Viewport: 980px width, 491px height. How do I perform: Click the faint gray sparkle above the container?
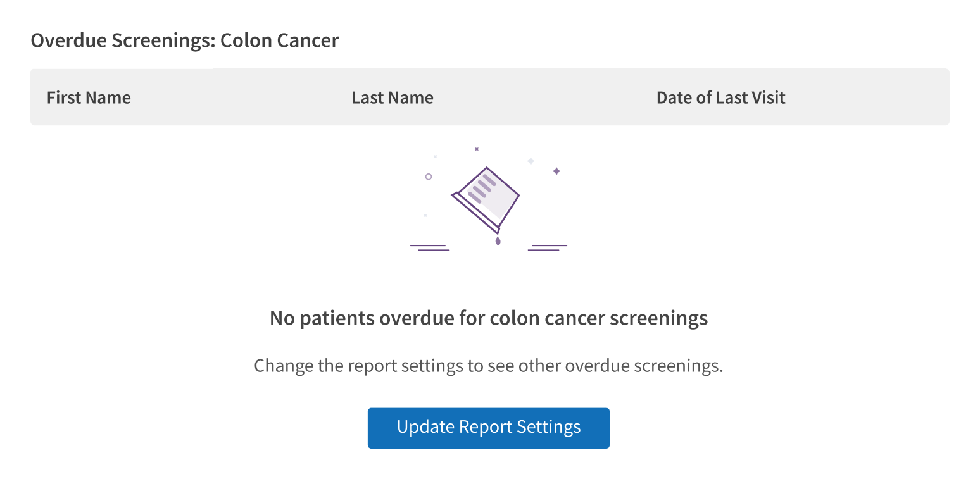click(x=531, y=161)
